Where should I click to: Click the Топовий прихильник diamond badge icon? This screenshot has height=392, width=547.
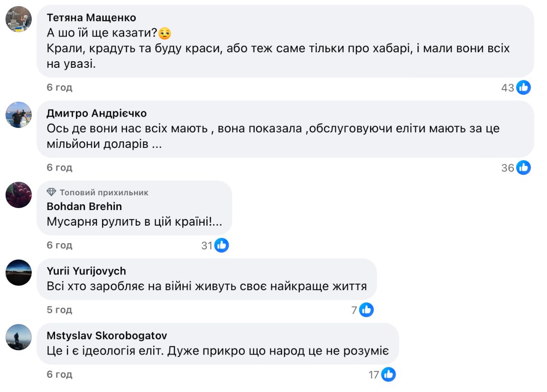pos(52,192)
